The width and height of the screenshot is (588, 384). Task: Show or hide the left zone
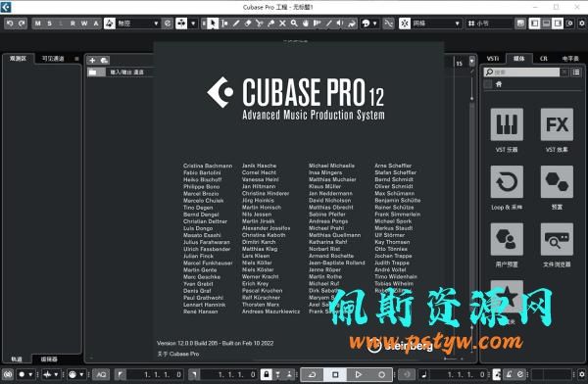(534, 24)
